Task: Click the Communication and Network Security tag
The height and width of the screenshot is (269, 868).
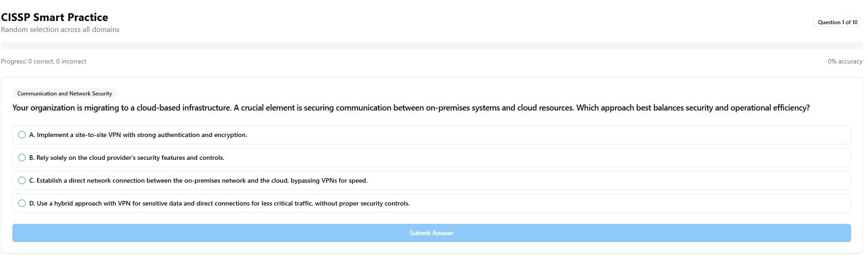Action: 64,93
